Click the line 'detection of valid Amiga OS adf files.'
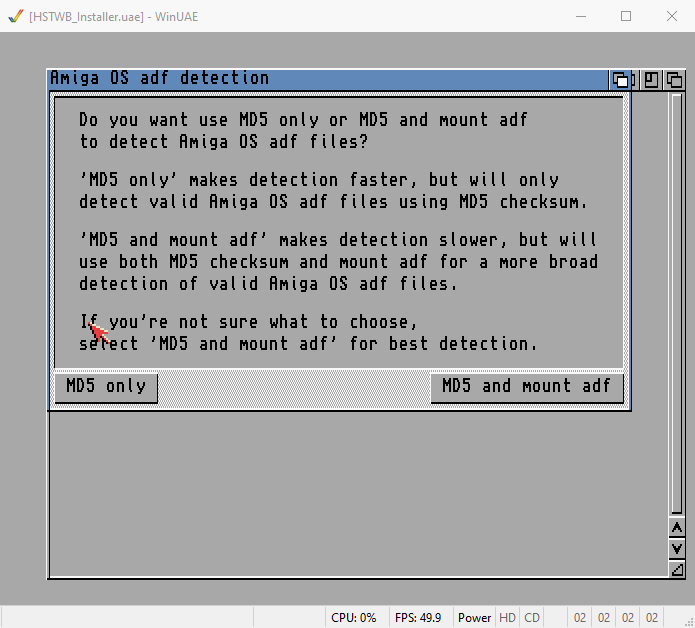 [268, 284]
